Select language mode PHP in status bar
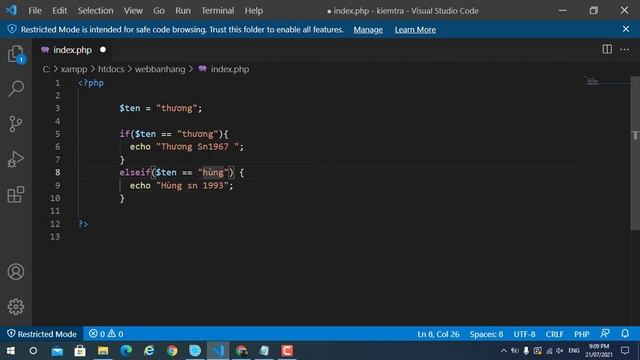This screenshot has width=640, height=360. click(582, 334)
